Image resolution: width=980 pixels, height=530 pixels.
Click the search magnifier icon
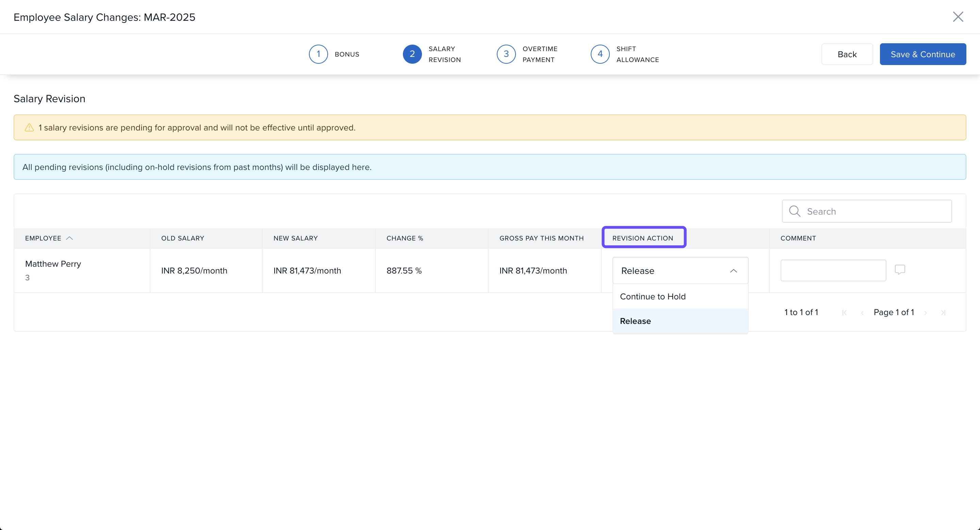coord(794,211)
